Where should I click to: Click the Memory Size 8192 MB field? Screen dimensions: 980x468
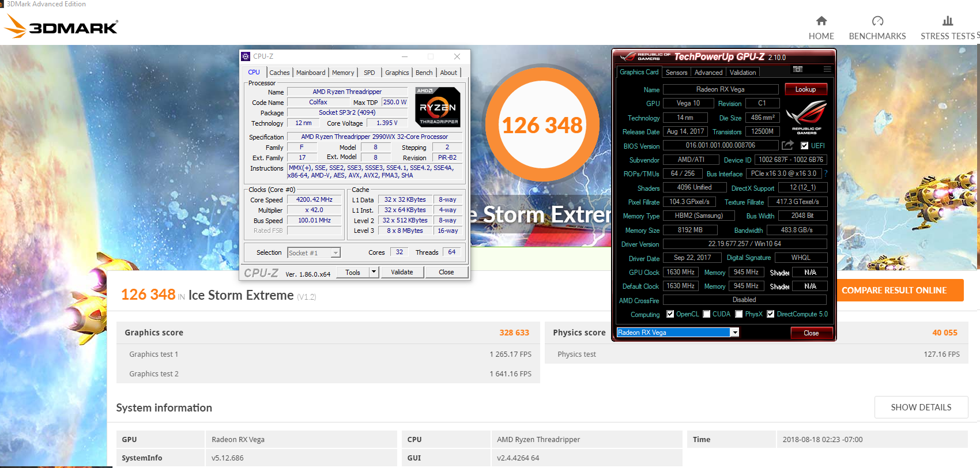coord(690,230)
